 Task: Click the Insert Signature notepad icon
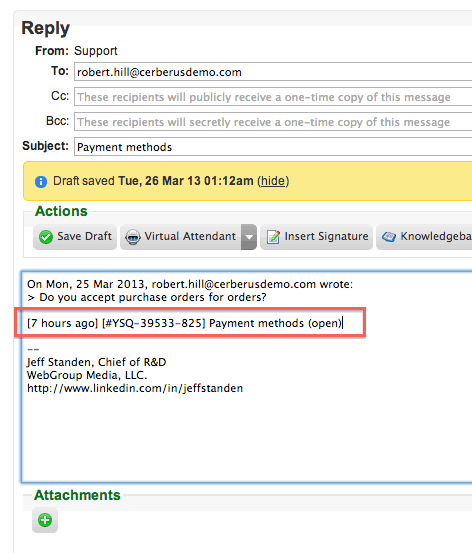pyautogui.click(x=273, y=237)
